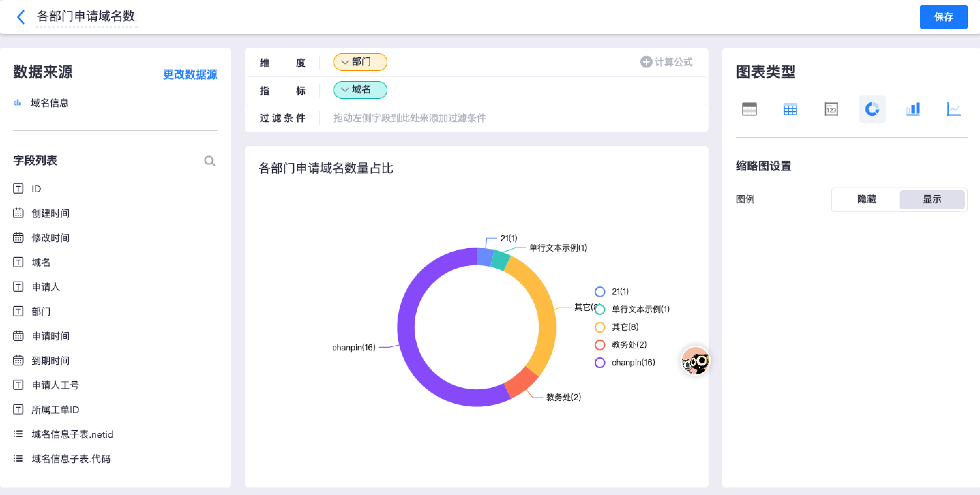Screen dimensions: 980x495
Task: Select the bar chart type icon
Action: click(913, 109)
